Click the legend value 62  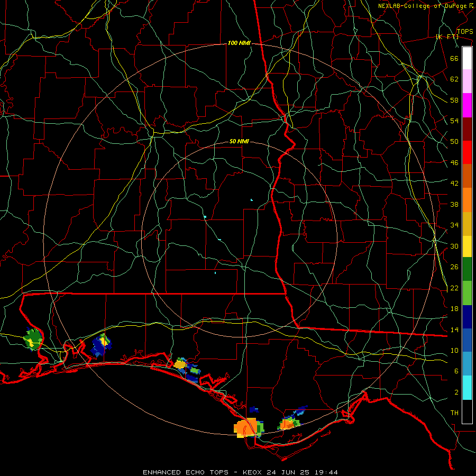[x=454, y=79]
